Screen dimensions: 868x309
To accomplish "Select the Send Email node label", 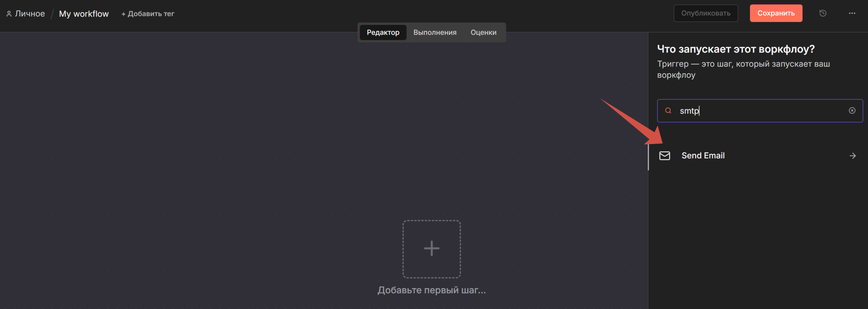I will [x=703, y=156].
